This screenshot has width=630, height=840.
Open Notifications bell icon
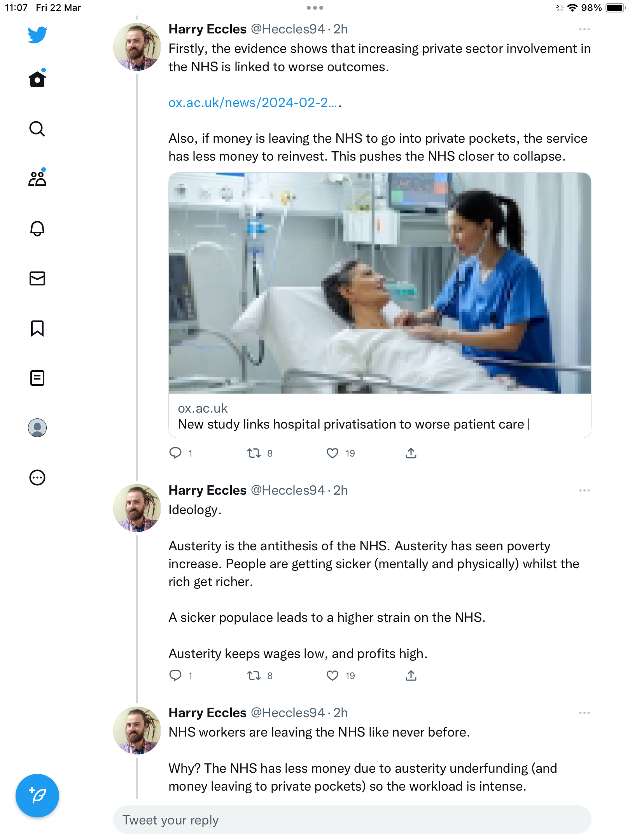tap(37, 228)
